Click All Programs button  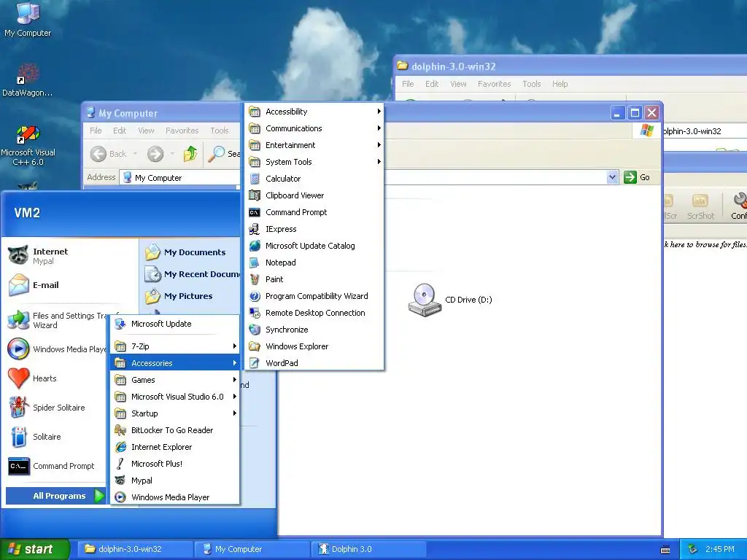point(55,496)
